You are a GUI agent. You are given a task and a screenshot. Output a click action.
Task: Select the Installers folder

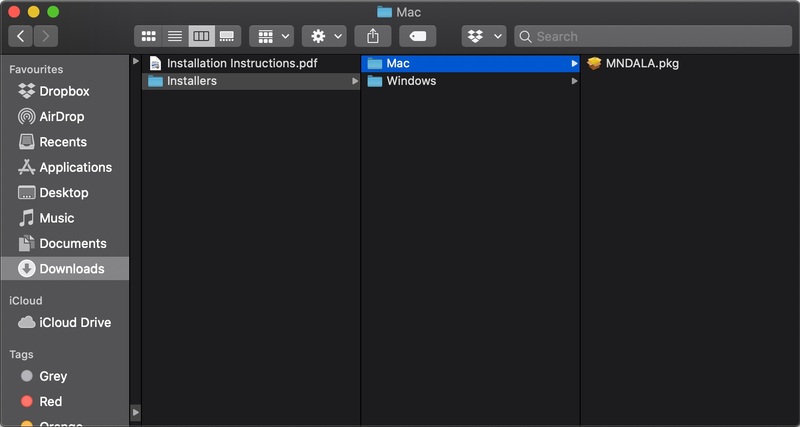[x=251, y=81]
